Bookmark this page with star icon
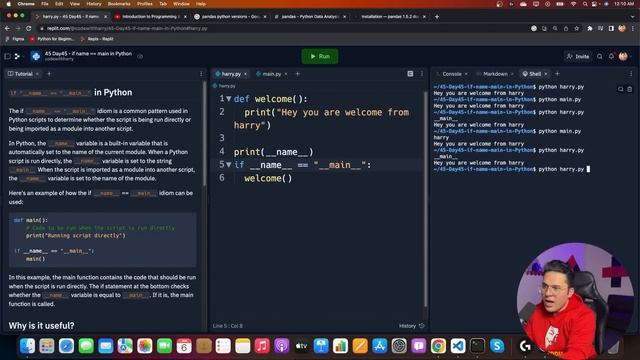Viewport: 640px width, 360px height. click(576, 28)
